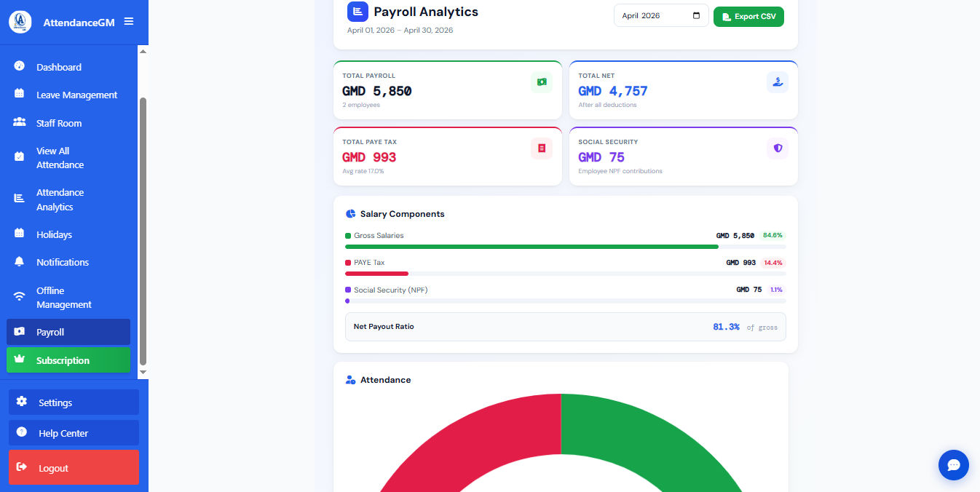Click the Social Security purple progress bar
This screenshot has width=980, height=492.
point(347,301)
